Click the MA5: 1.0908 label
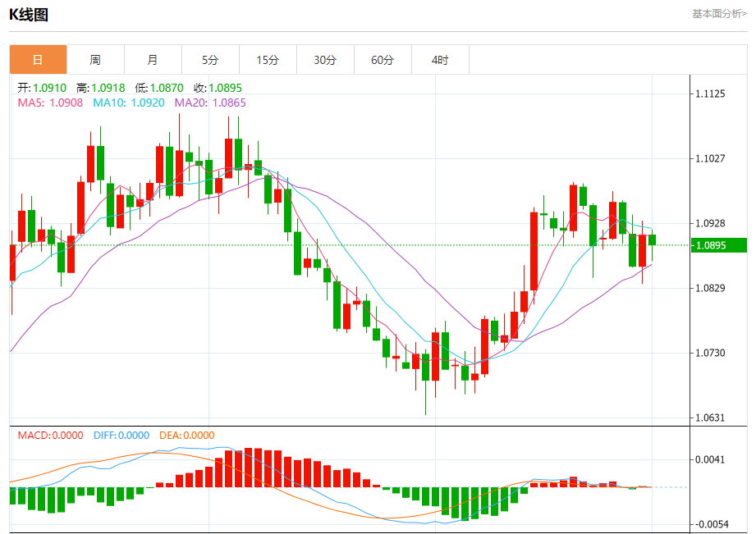This screenshot has width=756, height=534. point(50,103)
